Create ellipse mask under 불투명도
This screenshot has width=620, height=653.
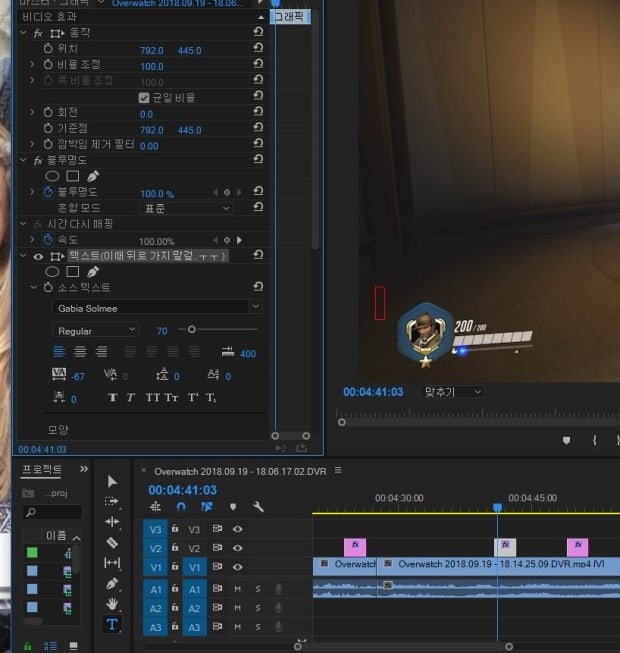[x=52, y=176]
